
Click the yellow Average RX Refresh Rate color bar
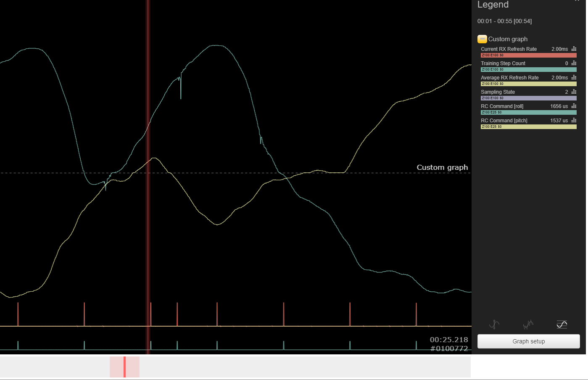click(x=529, y=84)
